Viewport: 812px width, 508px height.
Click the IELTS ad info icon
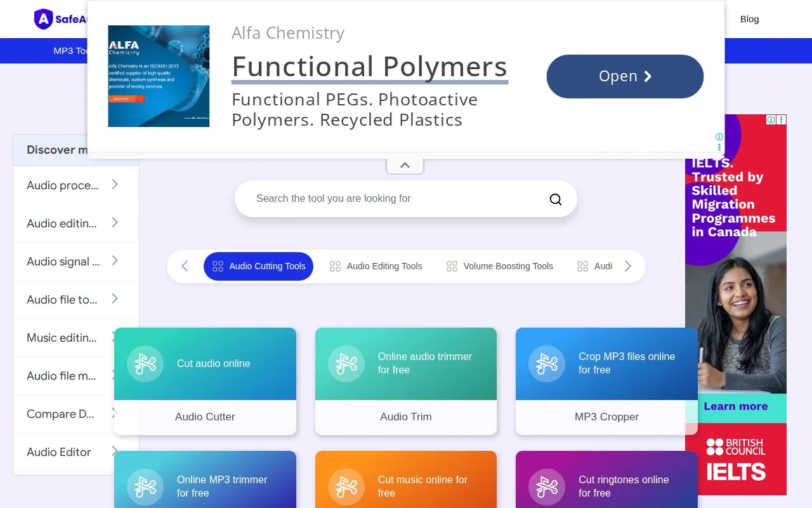771,119
